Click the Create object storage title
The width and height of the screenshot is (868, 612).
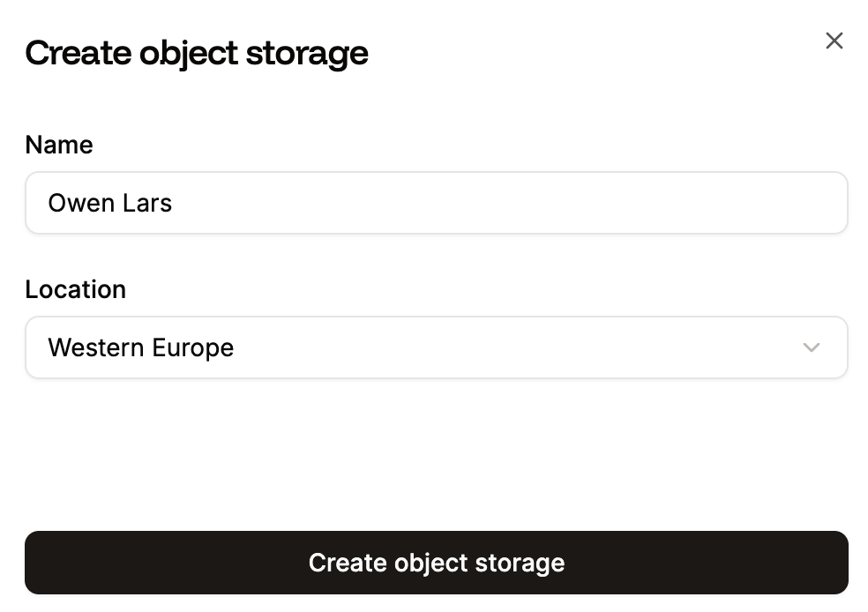(197, 53)
